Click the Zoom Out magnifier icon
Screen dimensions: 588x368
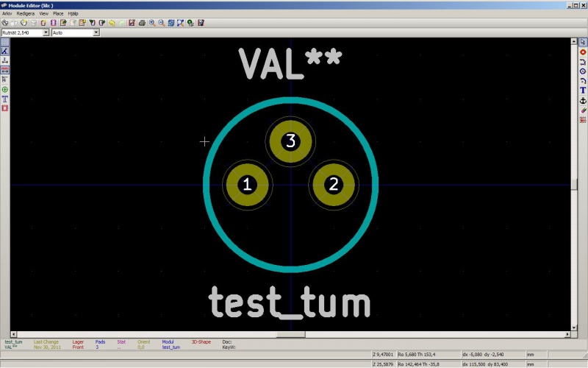click(x=161, y=23)
